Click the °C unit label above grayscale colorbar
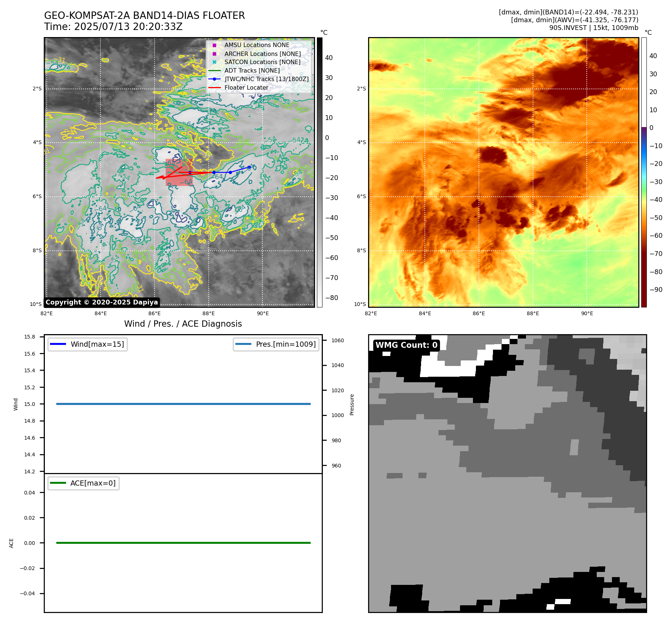The image size is (672, 626). [324, 33]
